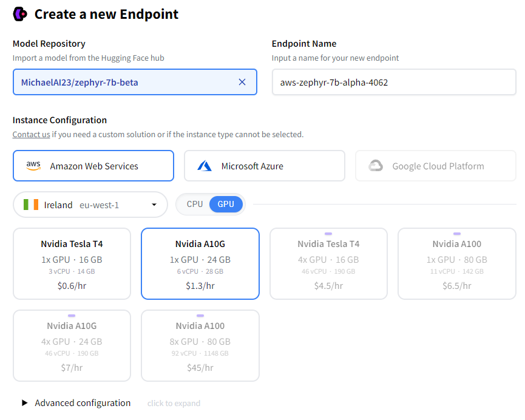Click 'Input a name for your new endpoint'

335,58
